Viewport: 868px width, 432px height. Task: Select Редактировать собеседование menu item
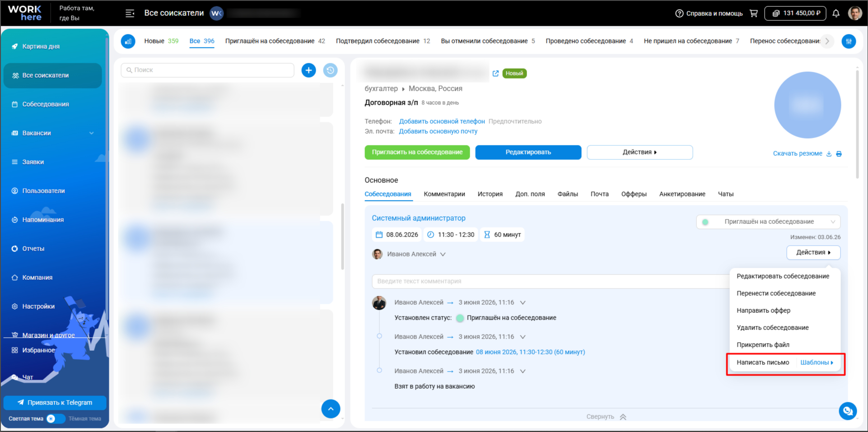click(x=783, y=276)
